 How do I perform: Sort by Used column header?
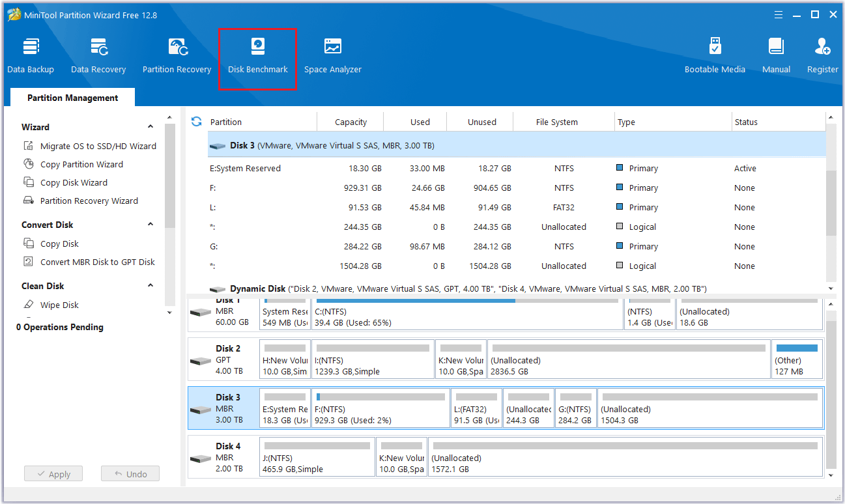point(415,122)
